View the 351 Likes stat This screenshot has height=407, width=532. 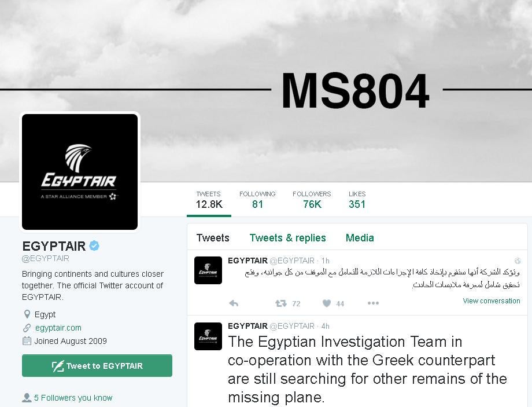pyautogui.click(x=357, y=199)
